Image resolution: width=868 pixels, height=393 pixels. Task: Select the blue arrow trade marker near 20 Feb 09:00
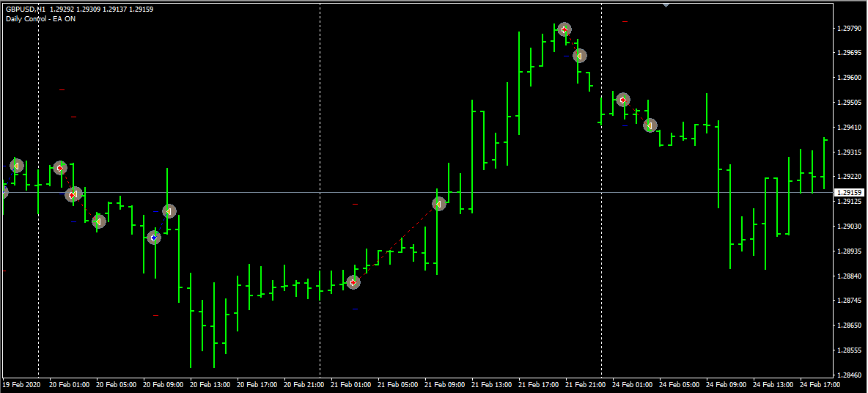click(x=154, y=238)
